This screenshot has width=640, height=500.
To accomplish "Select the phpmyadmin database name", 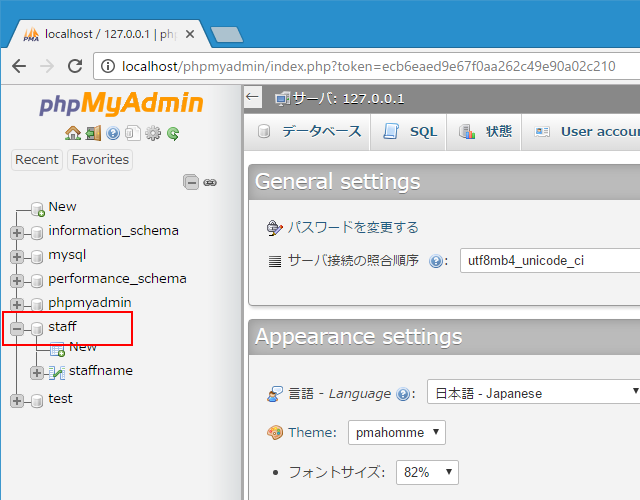I will (x=90, y=303).
